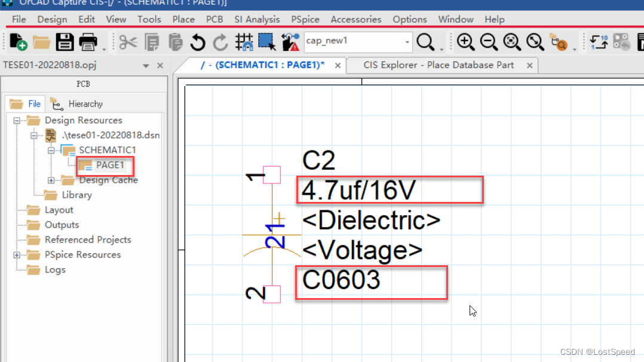Open the fisheye view toolbar icon
The height and width of the screenshot is (362, 644).
coord(560,44)
